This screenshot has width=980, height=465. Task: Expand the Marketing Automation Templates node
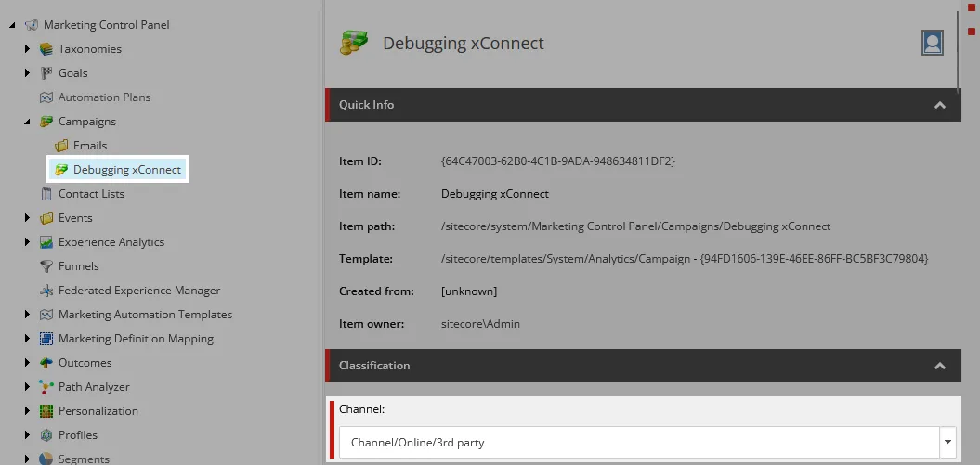pyautogui.click(x=27, y=315)
